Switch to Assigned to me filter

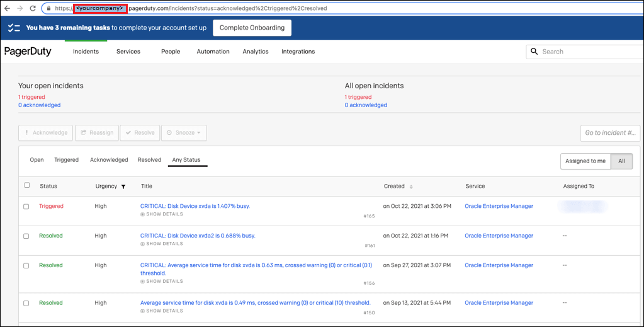point(585,161)
